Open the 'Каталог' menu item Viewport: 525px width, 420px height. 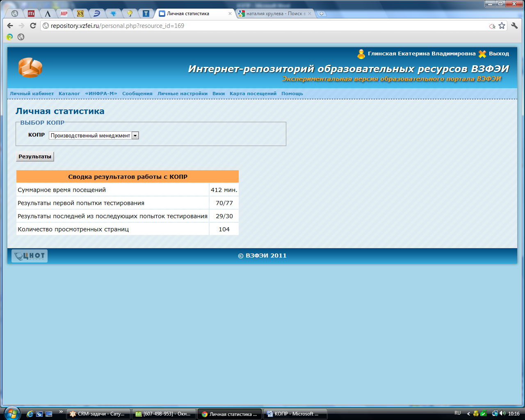tap(69, 94)
